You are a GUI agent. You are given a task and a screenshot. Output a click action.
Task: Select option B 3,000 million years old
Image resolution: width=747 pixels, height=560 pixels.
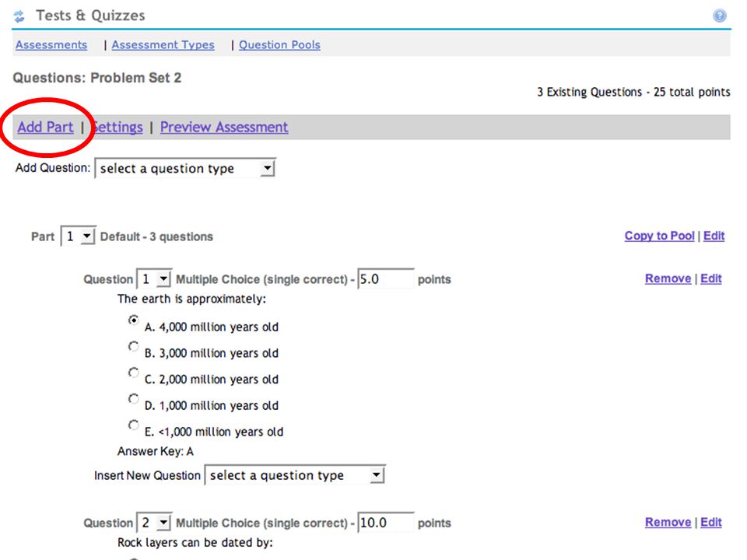pyautogui.click(x=133, y=346)
